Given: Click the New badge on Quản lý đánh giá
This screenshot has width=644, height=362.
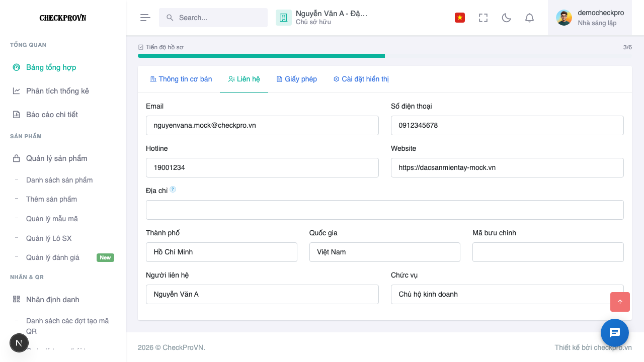Looking at the screenshot, I should click(105, 257).
